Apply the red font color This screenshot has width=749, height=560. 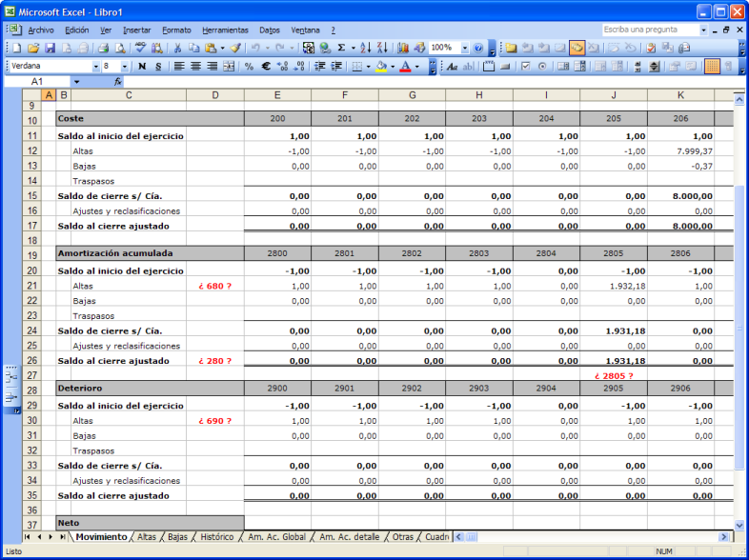[x=405, y=67]
